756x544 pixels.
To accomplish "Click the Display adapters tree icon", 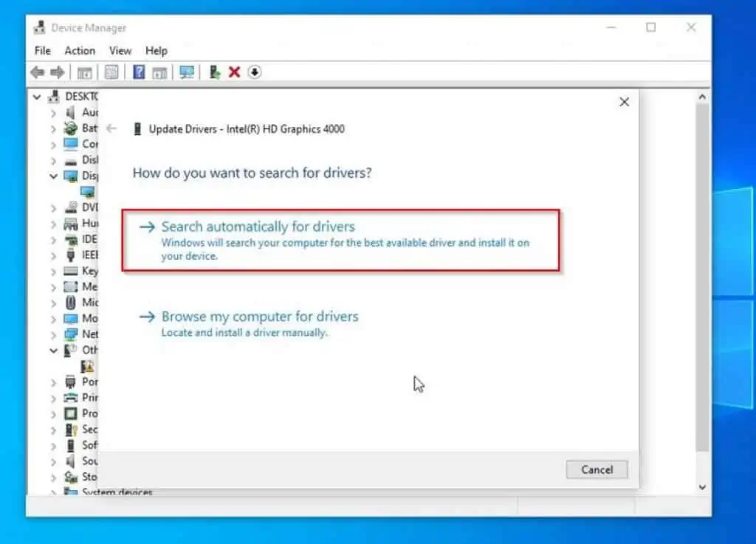I will [70, 176].
